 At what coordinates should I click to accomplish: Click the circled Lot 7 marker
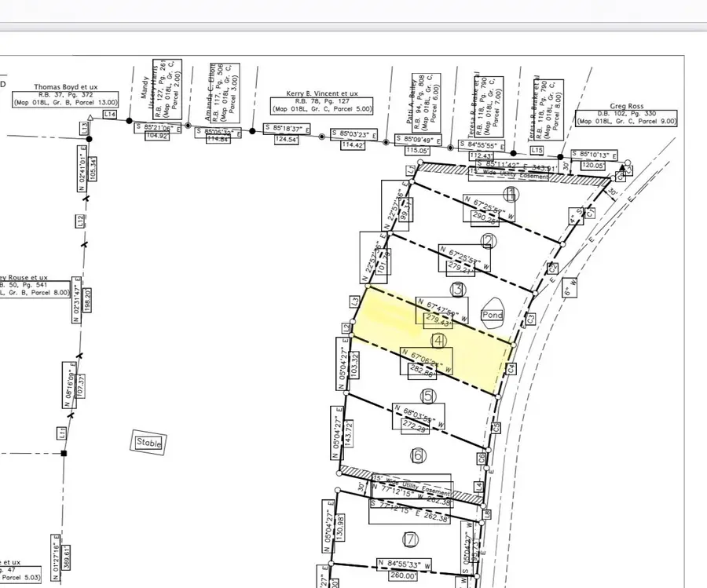click(411, 541)
